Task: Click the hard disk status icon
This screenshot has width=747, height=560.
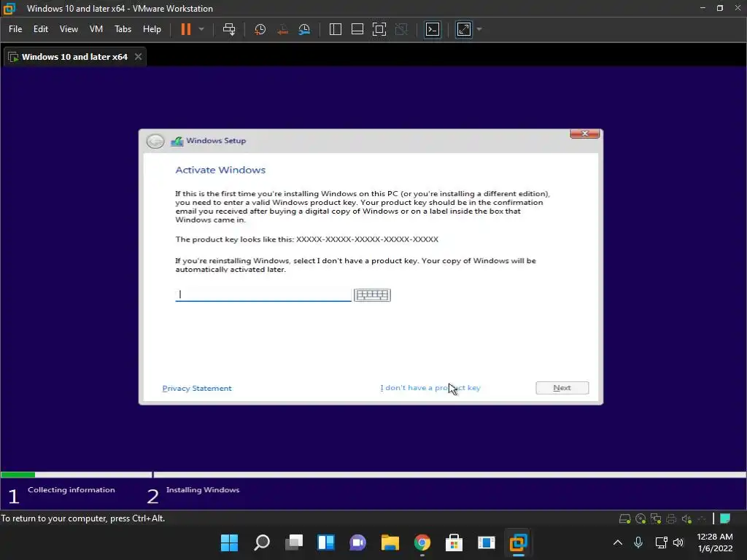Action: coord(624,518)
